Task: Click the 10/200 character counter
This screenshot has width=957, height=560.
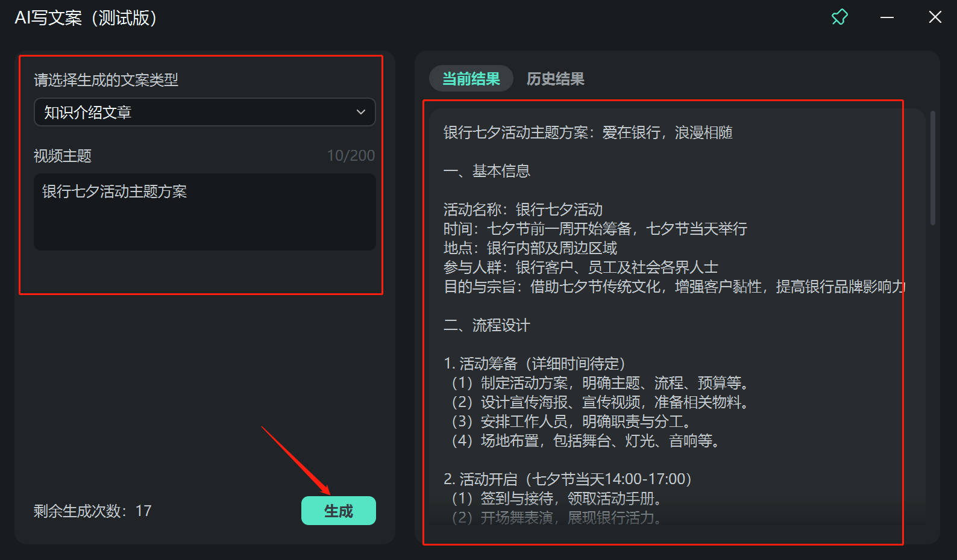Action: point(351,156)
